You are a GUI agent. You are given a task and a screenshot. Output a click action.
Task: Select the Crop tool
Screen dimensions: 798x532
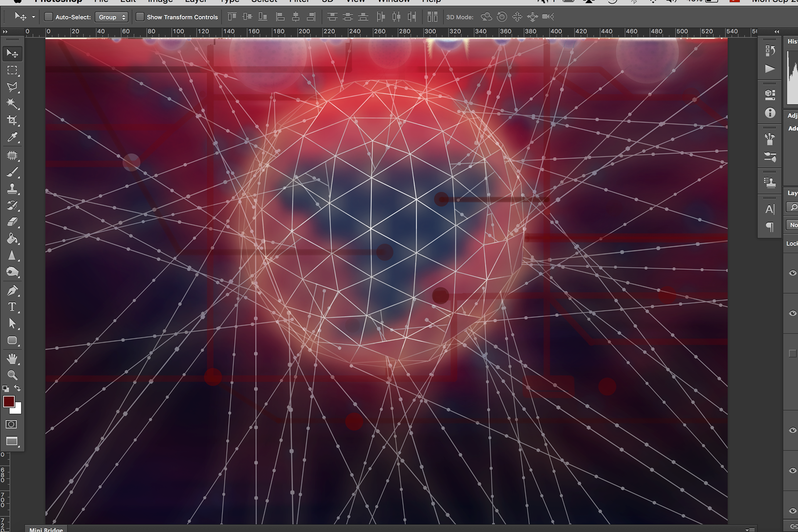[x=12, y=121]
